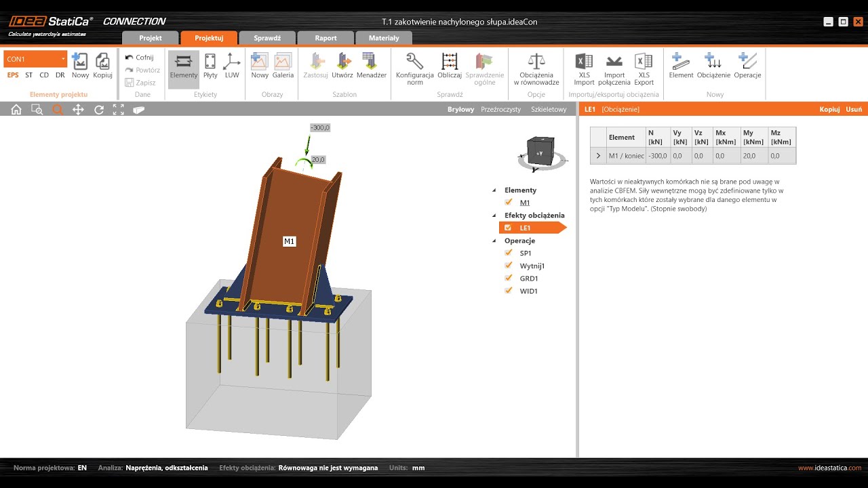Expand the M1 / koniec table row

(x=598, y=156)
